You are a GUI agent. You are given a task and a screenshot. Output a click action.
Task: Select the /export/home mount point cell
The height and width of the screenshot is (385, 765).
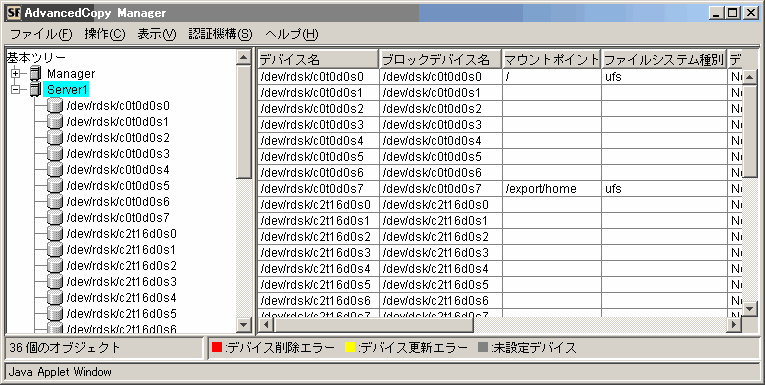(552, 189)
